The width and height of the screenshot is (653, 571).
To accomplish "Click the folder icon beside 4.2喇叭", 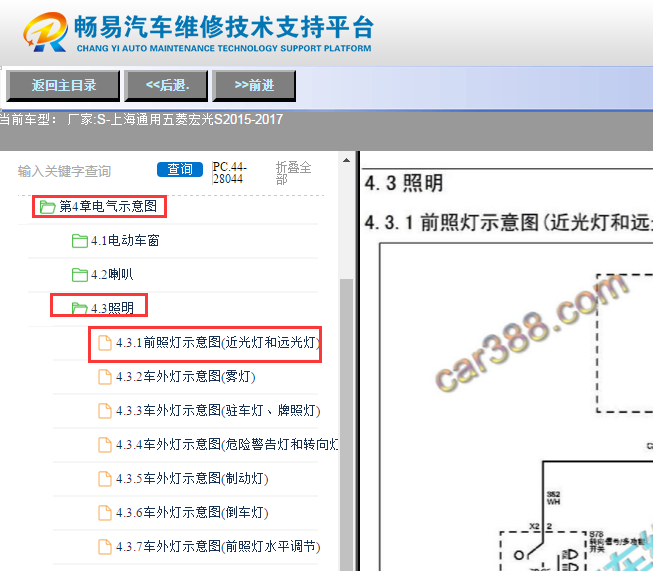I will (80, 274).
